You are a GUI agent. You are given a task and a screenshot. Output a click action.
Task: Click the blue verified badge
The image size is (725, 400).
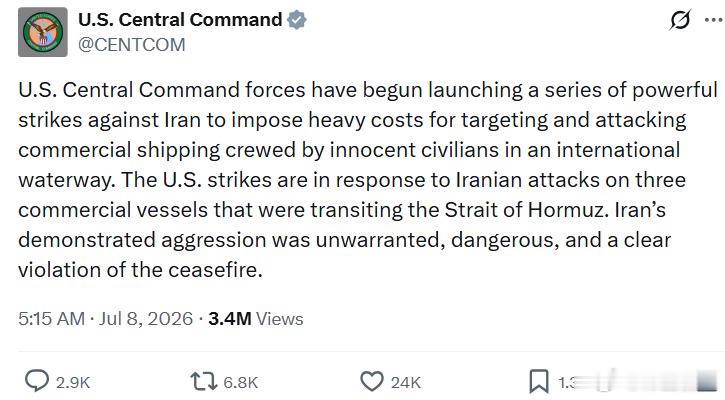pos(296,20)
